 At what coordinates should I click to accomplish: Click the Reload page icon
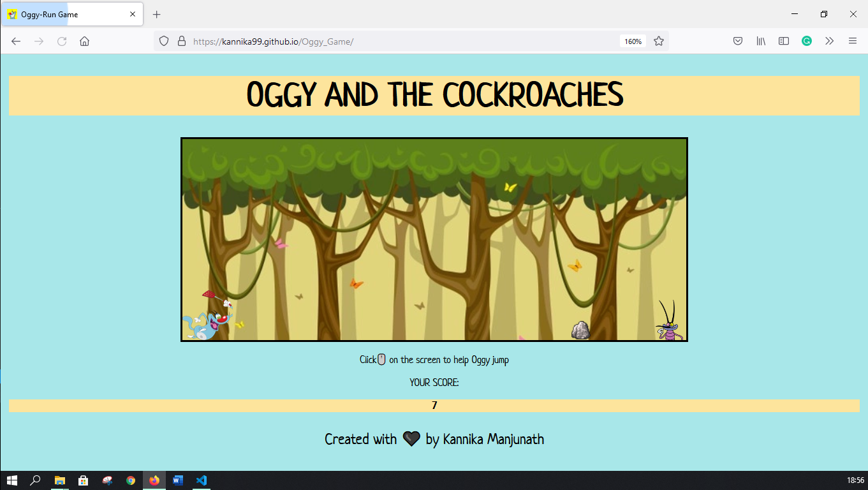[x=61, y=40]
